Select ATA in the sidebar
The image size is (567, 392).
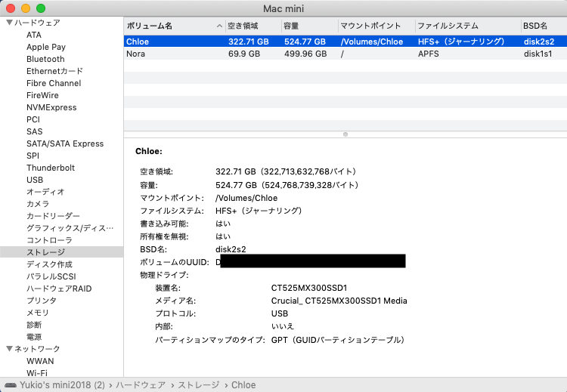34,35
